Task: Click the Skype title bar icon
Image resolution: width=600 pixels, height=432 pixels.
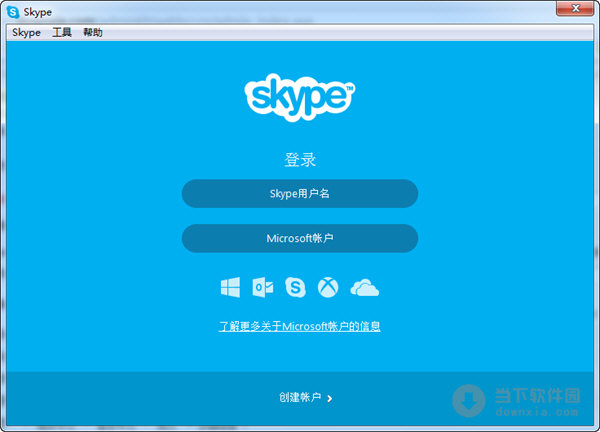Action: [x=13, y=12]
